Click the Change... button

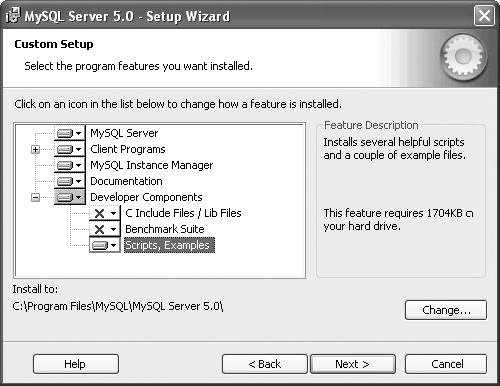pos(446,310)
